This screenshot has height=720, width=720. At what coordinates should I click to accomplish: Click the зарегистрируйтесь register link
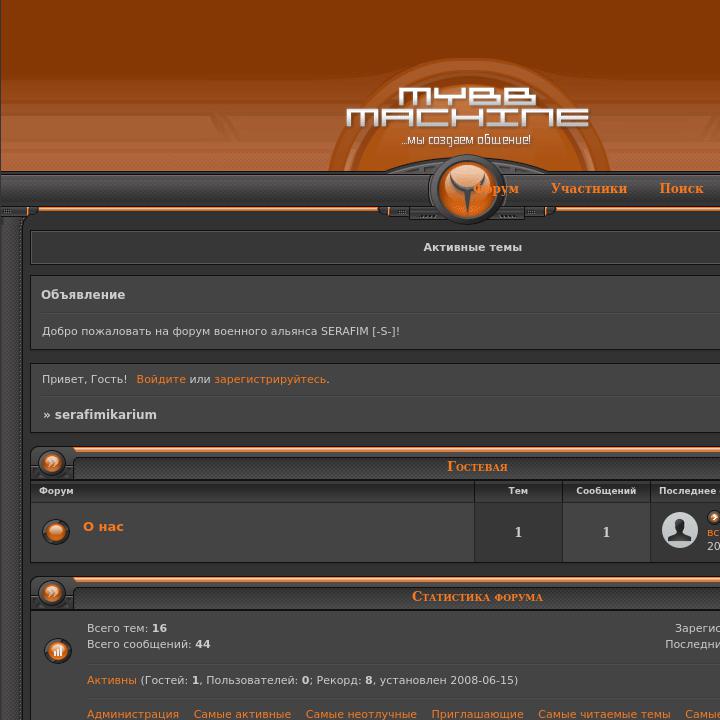tap(272, 379)
